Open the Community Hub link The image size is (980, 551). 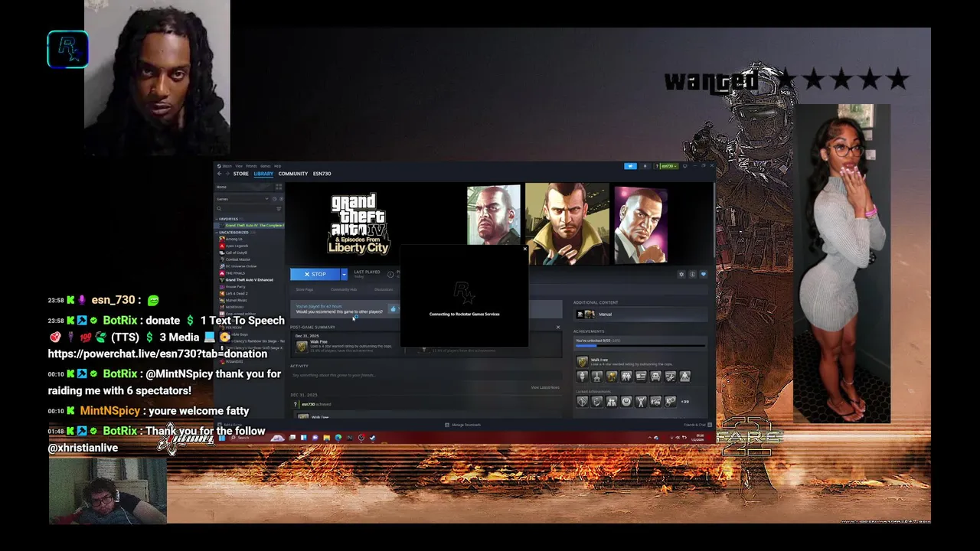(x=344, y=289)
